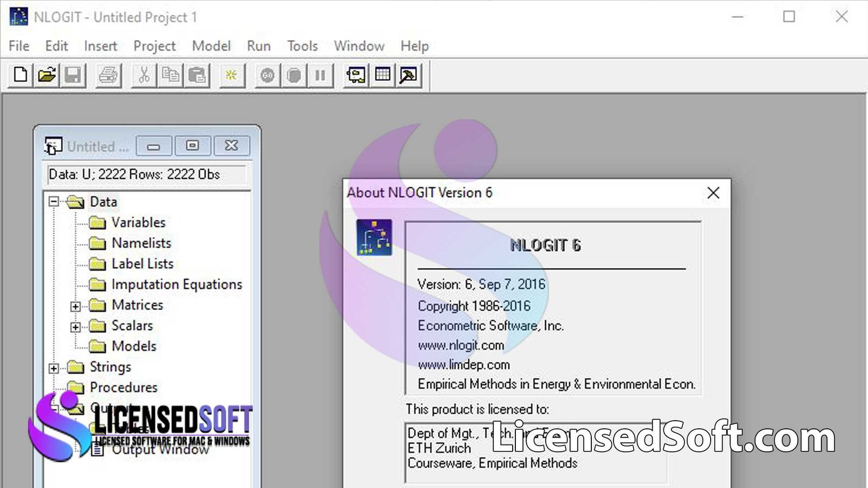Open the GO run command toolbar icon
Image resolution: width=868 pixels, height=488 pixels.
[x=266, y=75]
